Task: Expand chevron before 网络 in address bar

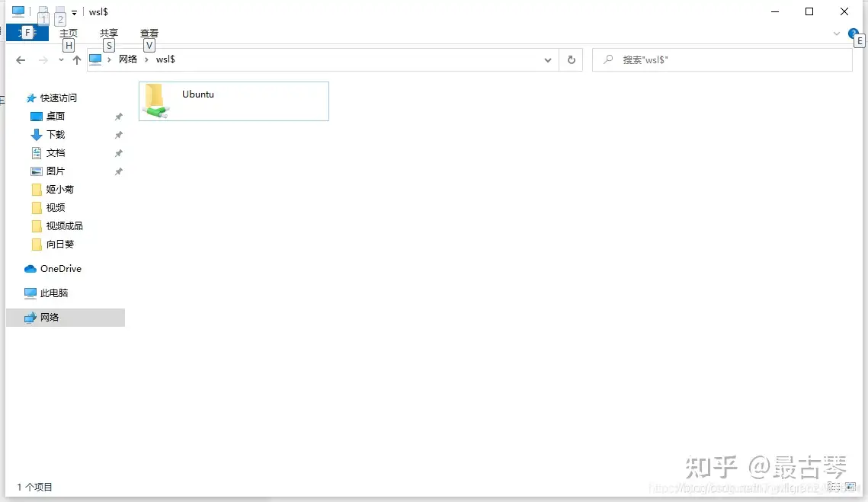Action: point(109,59)
